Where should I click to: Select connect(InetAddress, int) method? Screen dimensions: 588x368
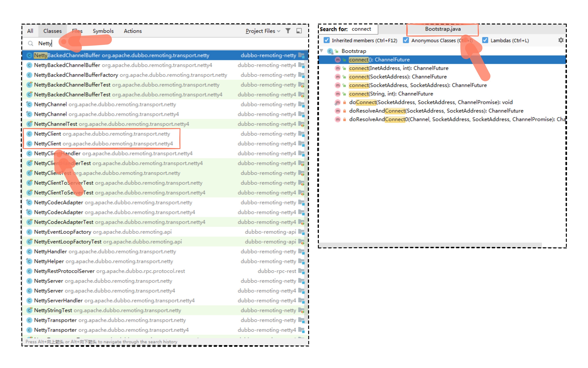(399, 68)
